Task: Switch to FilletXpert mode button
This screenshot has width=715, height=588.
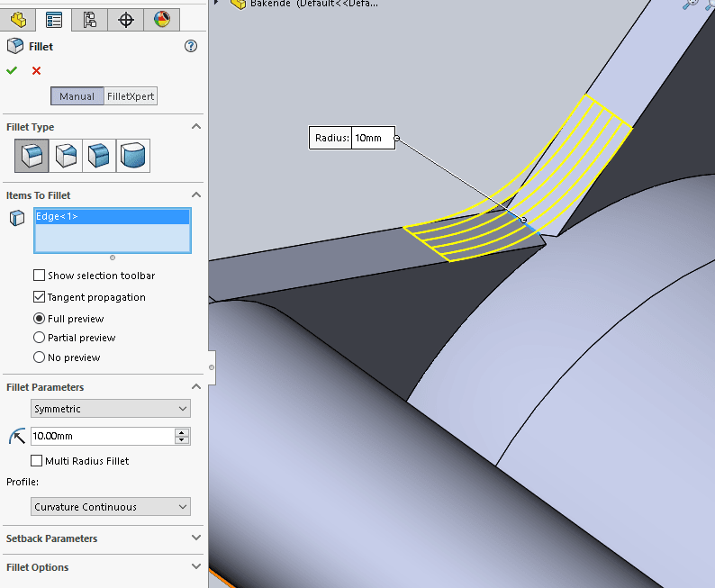Action: [131, 96]
